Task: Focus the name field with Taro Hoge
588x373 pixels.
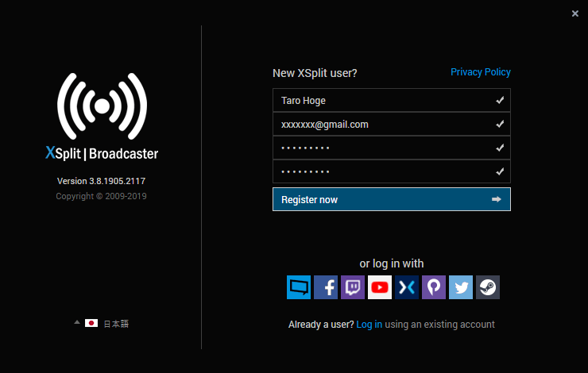Action: click(392, 100)
